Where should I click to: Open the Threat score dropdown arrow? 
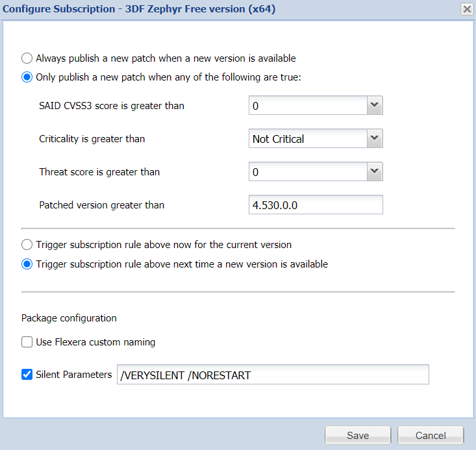[375, 171]
